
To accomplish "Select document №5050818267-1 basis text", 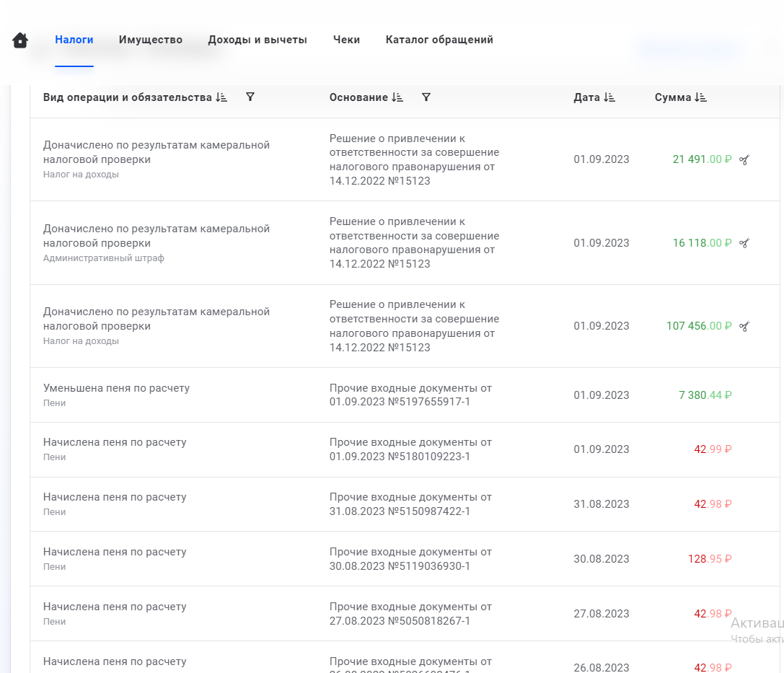I will pos(410,614).
